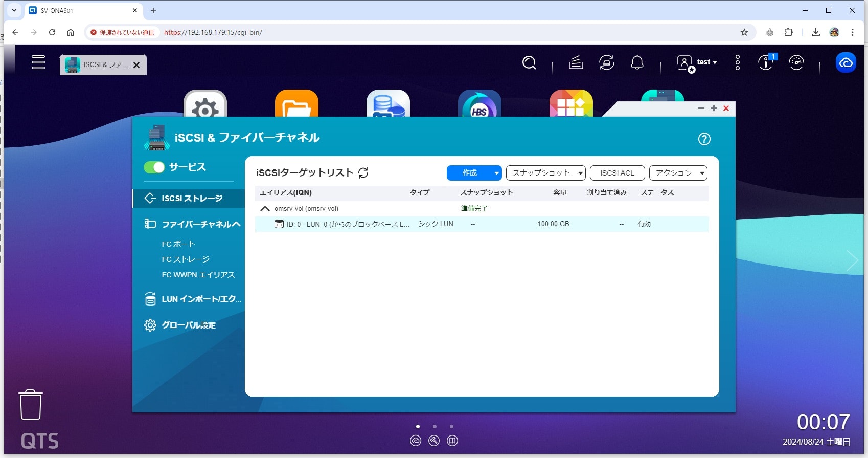Open the desktop trash bin icon
Viewport: 868px width, 458px height.
pos(31,405)
